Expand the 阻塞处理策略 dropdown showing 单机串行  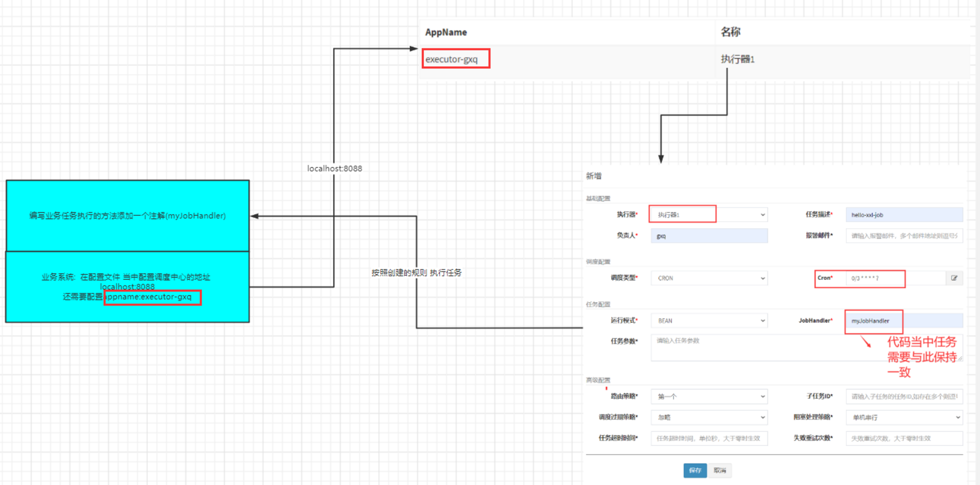coord(904,417)
